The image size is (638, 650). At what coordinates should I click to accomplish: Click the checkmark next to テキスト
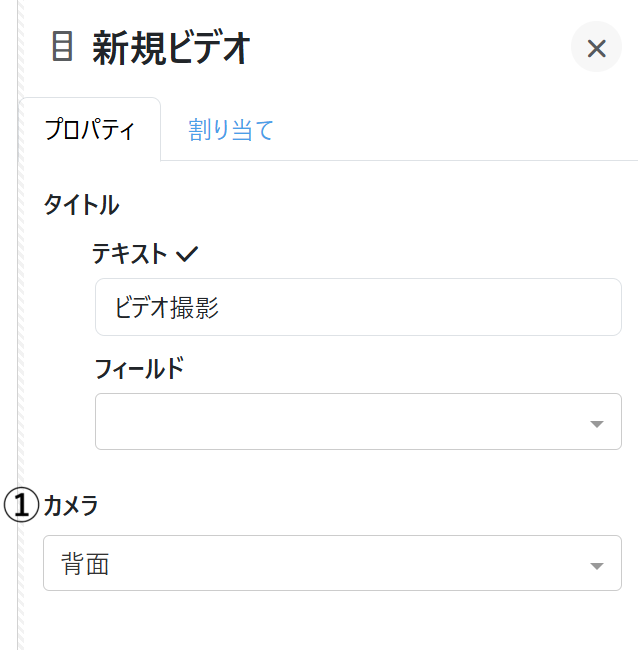pos(187,254)
